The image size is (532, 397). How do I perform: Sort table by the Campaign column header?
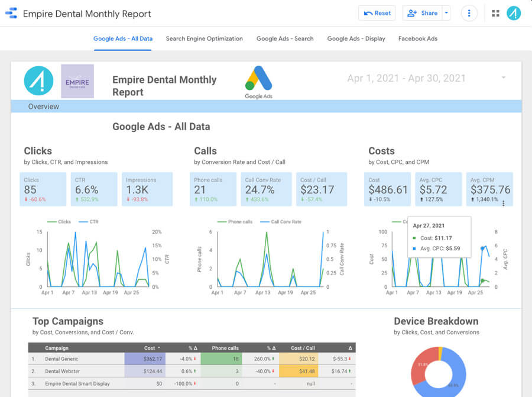coord(57,348)
